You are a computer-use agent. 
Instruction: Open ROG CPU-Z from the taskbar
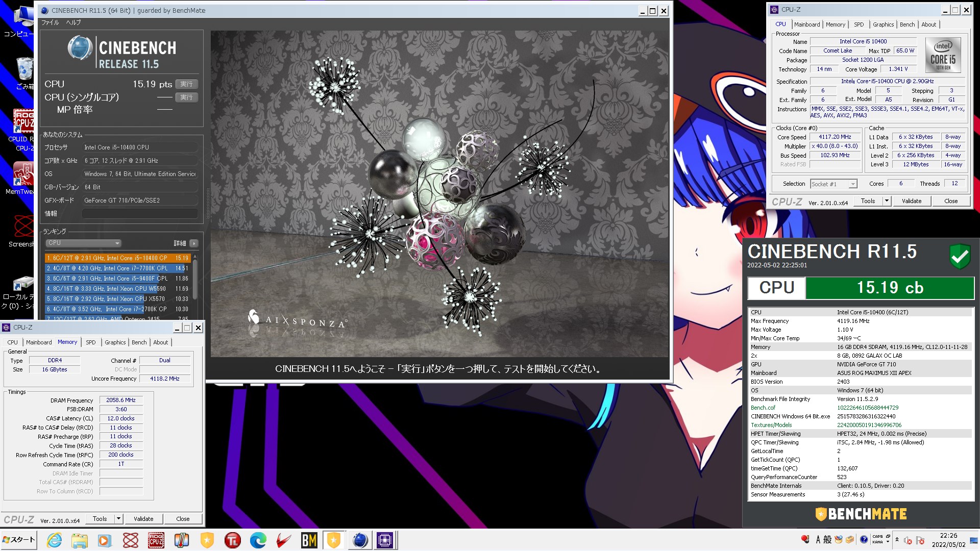(x=156, y=540)
